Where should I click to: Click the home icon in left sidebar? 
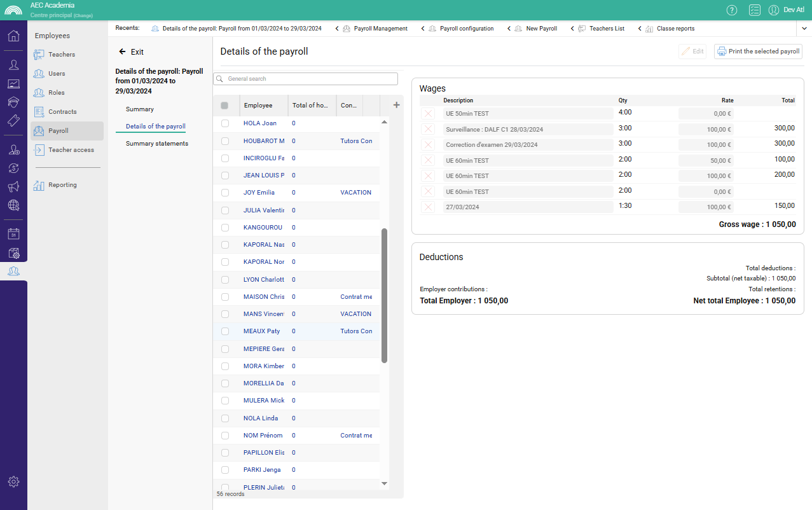point(13,36)
